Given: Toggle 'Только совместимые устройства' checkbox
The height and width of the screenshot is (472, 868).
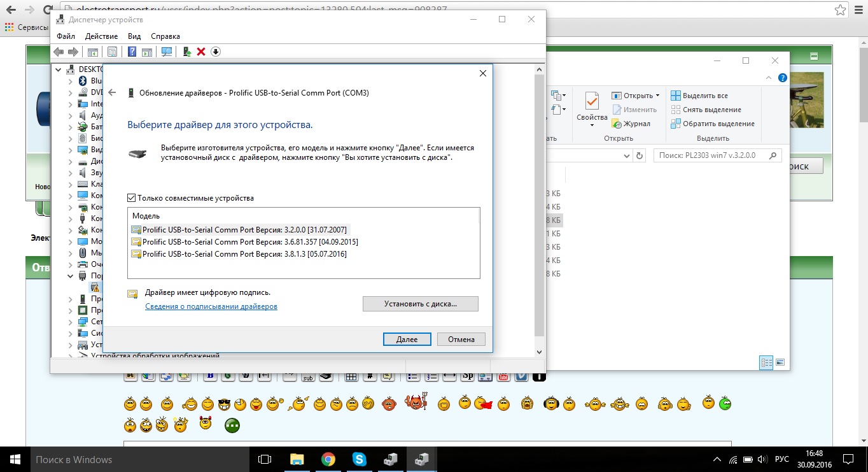Looking at the screenshot, I should tap(132, 198).
